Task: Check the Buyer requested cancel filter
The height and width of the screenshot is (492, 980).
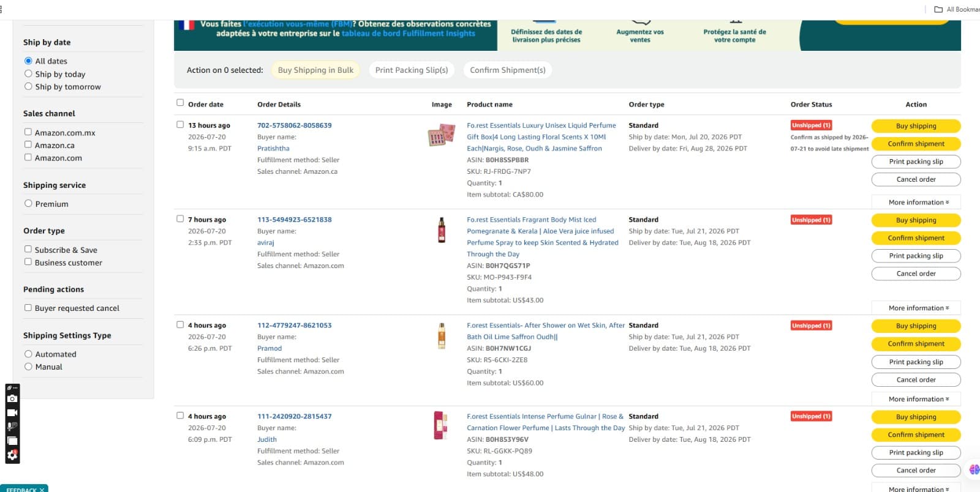Action: pos(28,308)
